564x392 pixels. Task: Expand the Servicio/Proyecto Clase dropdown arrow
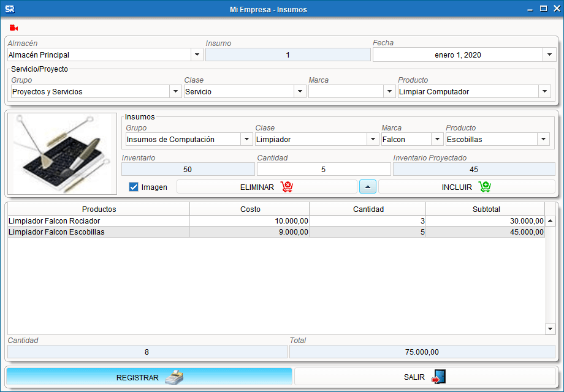pos(300,91)
